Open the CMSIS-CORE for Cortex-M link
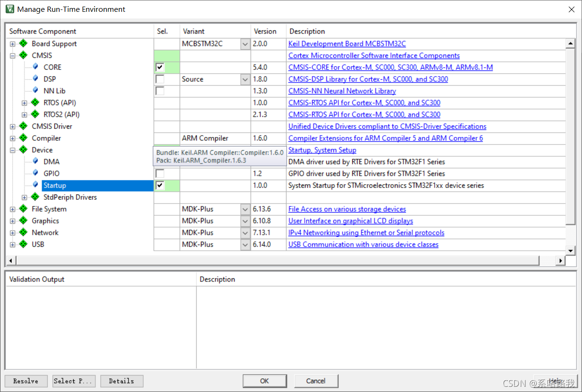 tap(391, 67)
